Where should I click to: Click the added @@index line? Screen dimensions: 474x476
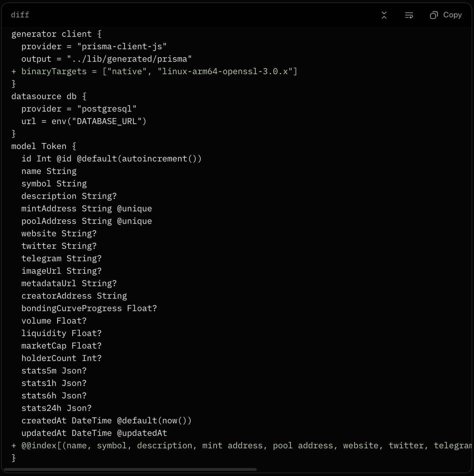point(242,446)
